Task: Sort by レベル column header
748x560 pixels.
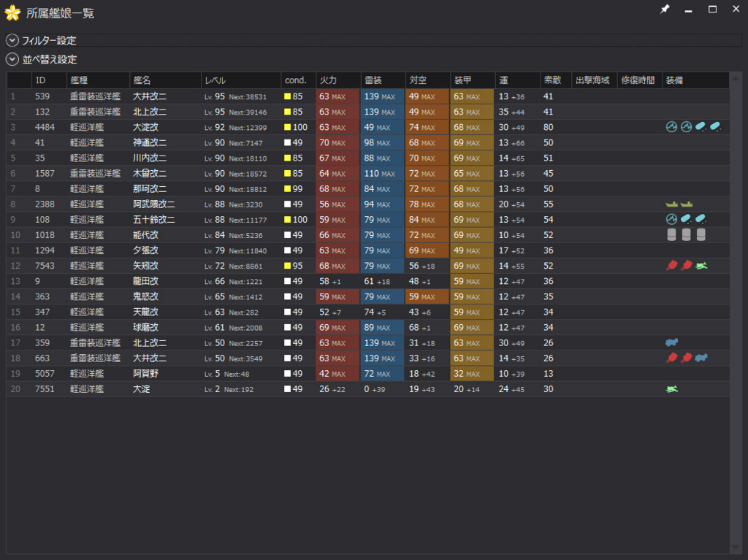Action: 241,80
